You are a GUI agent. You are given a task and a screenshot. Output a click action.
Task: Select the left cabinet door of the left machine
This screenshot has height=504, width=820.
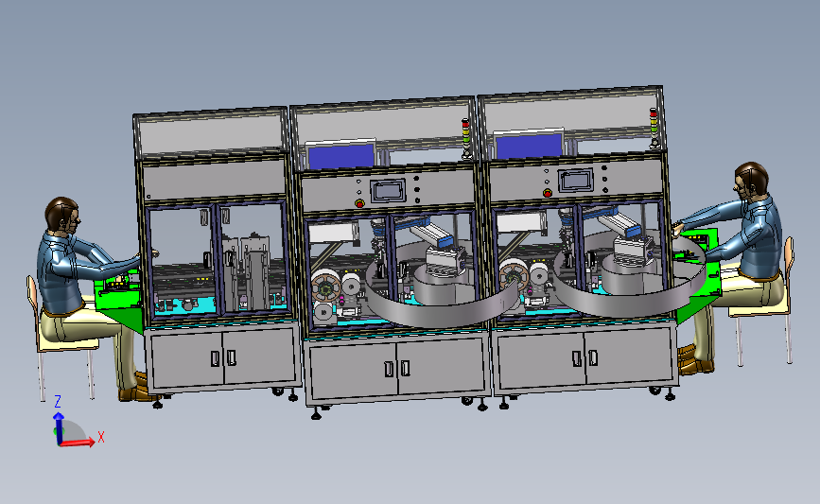click(x=188, y=359)
